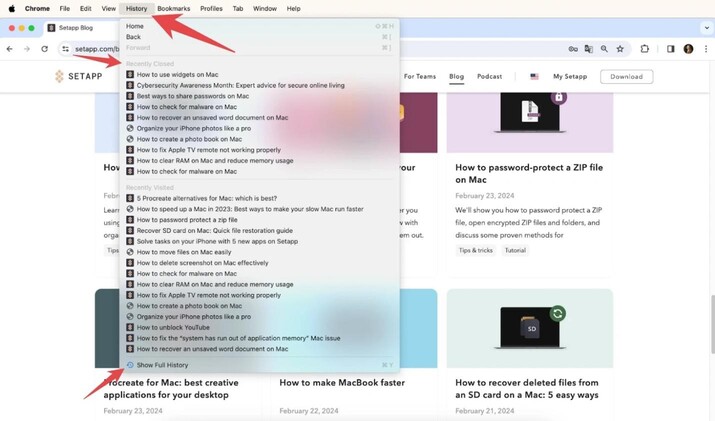
Task: Open 'How to speed up a Mac in 2023' entry
Action: tap(259, 209)
